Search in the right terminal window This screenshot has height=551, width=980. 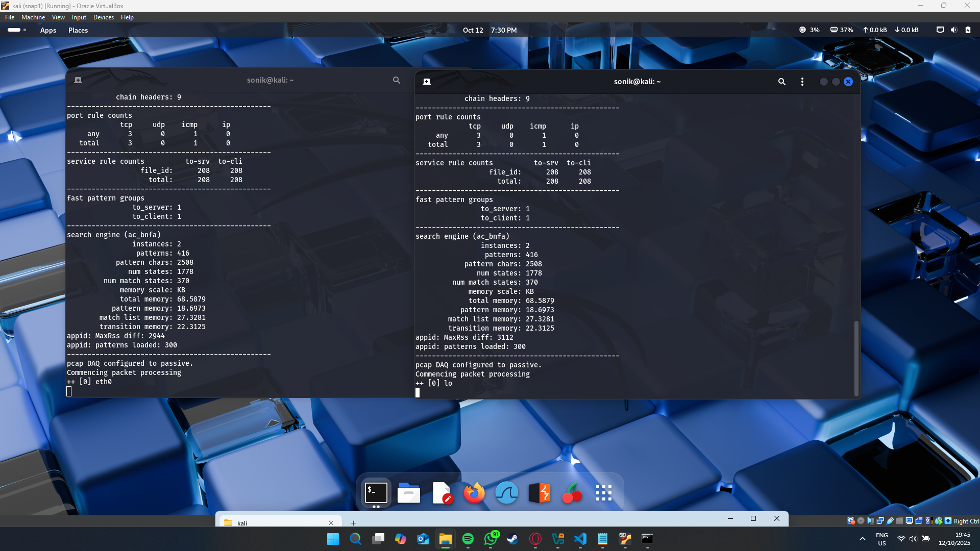(781, 82)
